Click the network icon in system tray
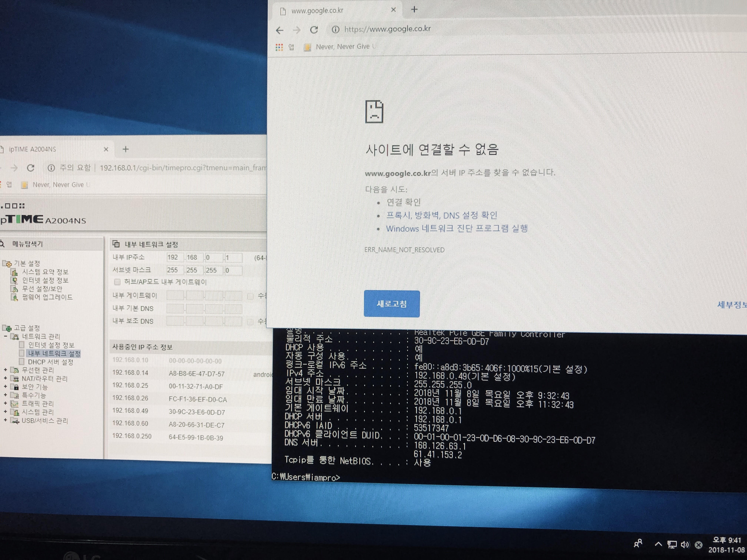The image size is (747, 560). tap(672, 544)
